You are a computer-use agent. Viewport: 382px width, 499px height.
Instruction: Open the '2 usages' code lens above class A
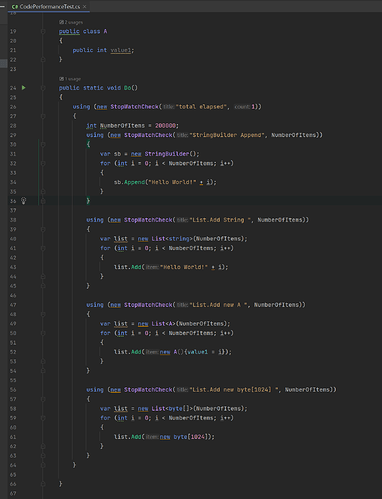tap(71, 22)
